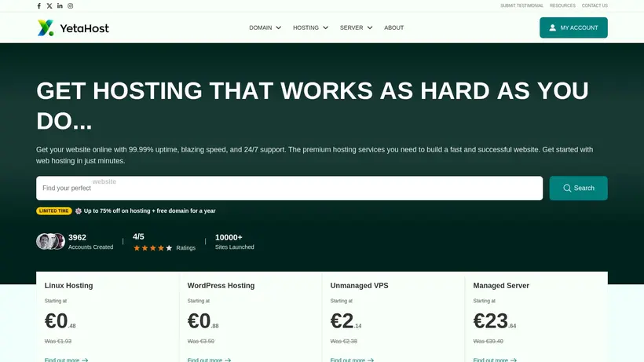Click the YetaHost logo
This screenshot has width=644, height=362.
(x=73, y=28)
